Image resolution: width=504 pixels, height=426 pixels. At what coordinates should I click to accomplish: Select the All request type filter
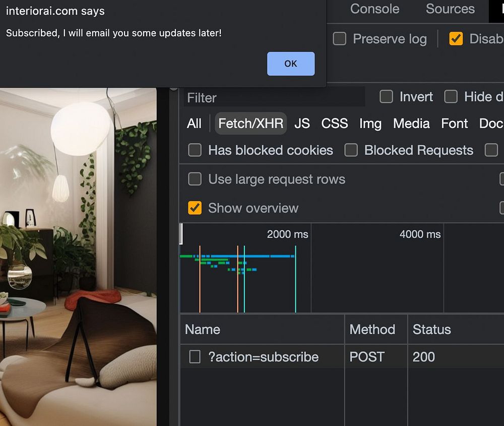[x=194, y=124]
